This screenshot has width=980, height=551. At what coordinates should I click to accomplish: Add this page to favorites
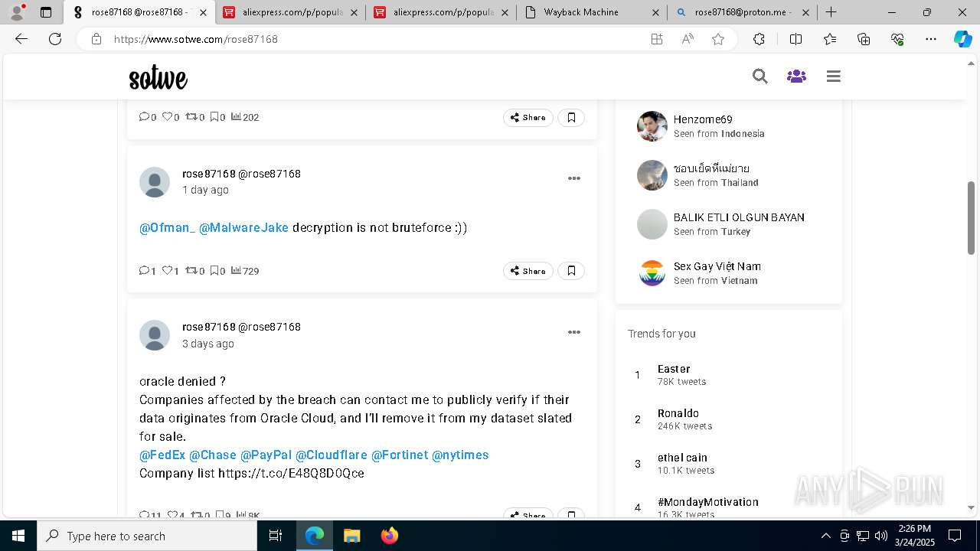click(718, 39)
